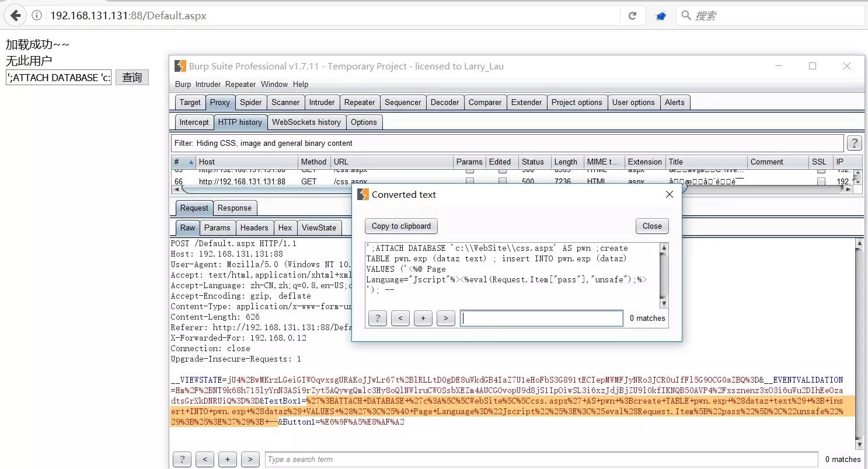Click the webpage text input with ATTACH DATABASE
Image resolution: width=868 pixels, height=469 pixels.
coord(58,78)
